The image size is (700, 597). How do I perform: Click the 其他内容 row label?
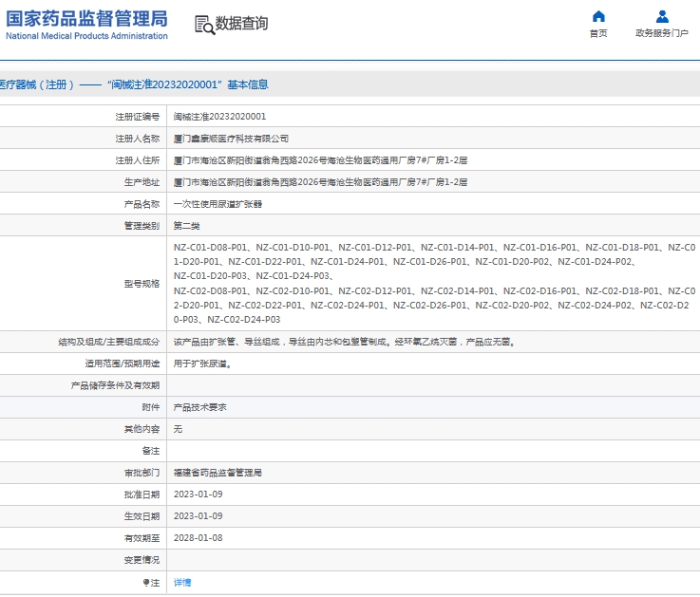tap(142, 429)
